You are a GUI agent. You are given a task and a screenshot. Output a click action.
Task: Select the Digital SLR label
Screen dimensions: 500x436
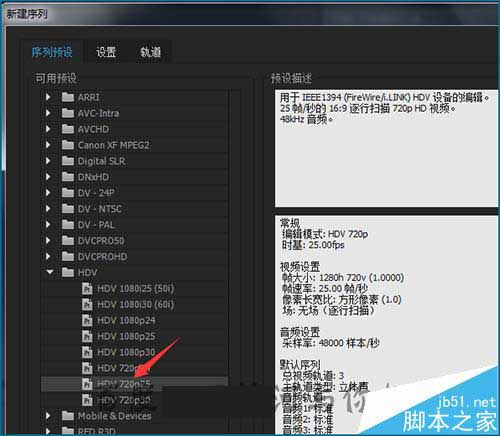tap(101, 161)
